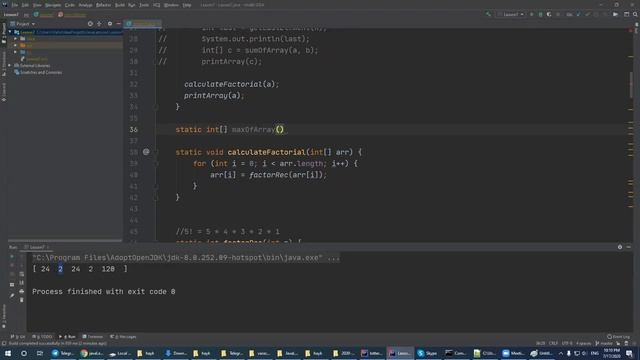
Task: Click the calculateFactorial(a); call on line 32
Action: (231, 84)
